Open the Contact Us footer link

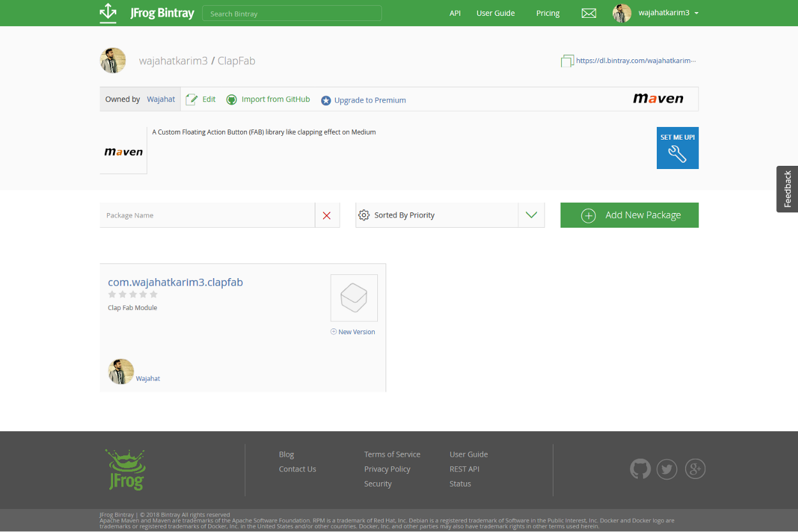pyautogui.click(x=297, y=469)
